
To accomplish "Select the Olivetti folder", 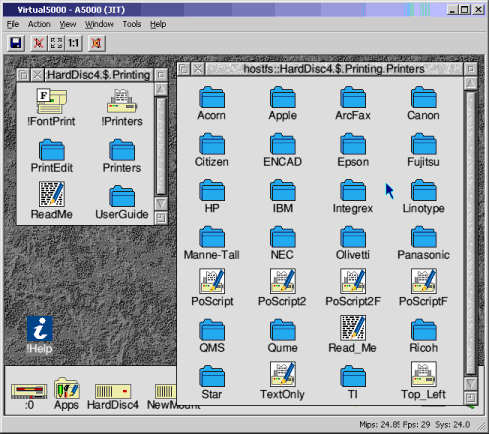I will pos(353,243).
